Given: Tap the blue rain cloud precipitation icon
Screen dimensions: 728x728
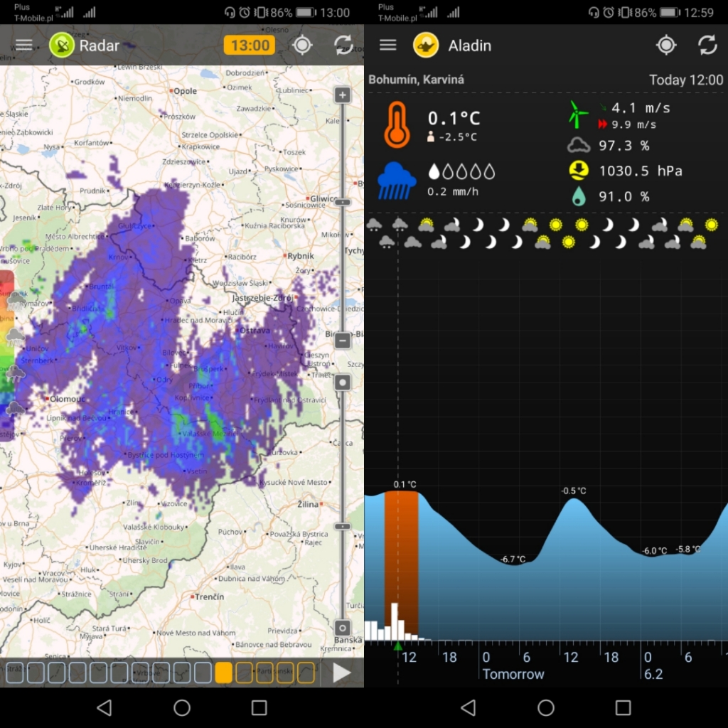Looking at the screenshot, I should [397, 181].
